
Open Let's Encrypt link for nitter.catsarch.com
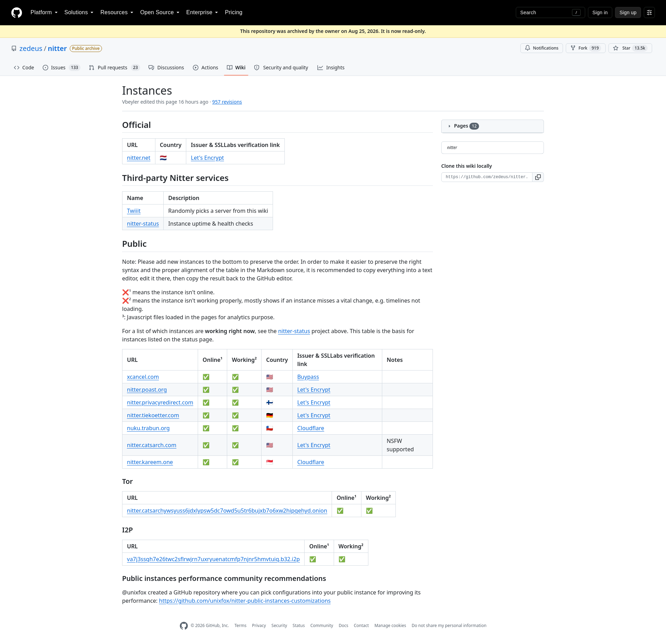tap(314, 445)
